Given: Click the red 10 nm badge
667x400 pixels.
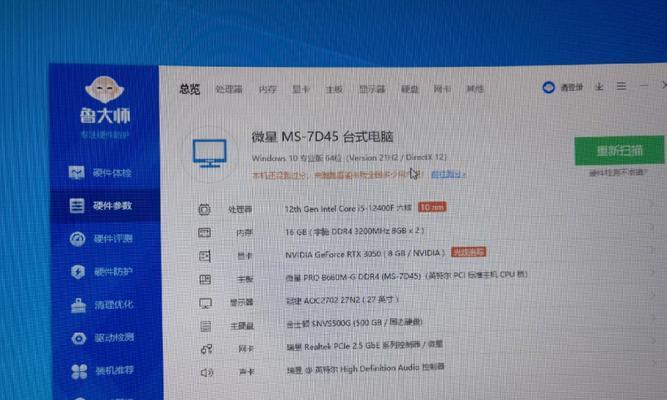Looking at the screenshot, I should point(432,207).
